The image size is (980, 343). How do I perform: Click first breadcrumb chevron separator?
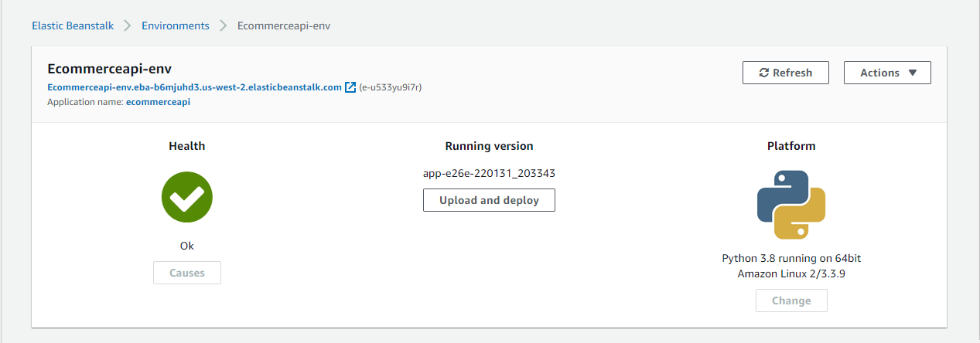pos(128,25)
